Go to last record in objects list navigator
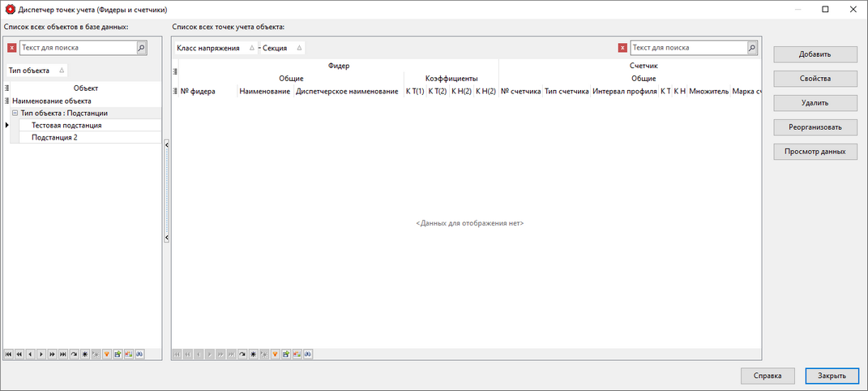The image size is (868, 391). 63,354
